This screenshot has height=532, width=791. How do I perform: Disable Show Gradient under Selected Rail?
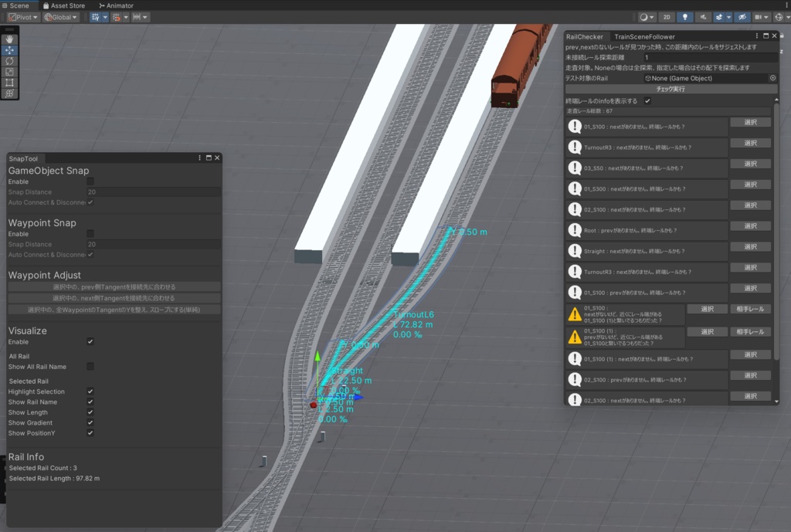(x=90, y=422)
